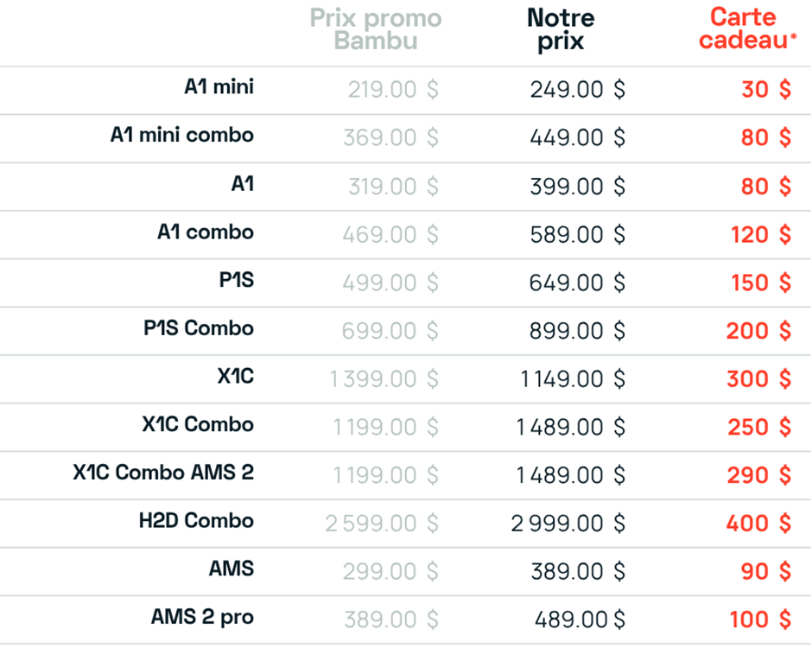Select the "A1 combo" product label
The height and width of the screenshot is (648, 812).
coord(205,232)
